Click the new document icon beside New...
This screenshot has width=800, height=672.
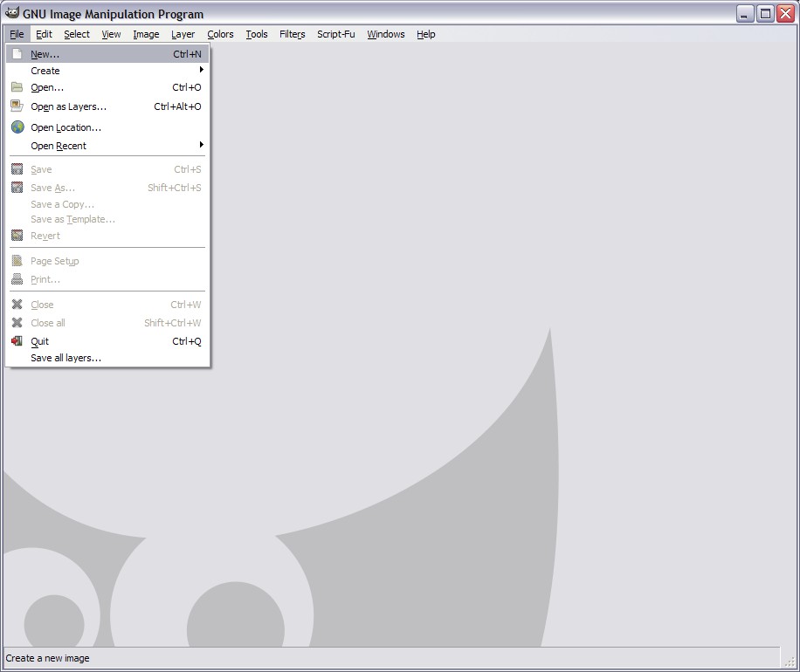pos(17,54)
